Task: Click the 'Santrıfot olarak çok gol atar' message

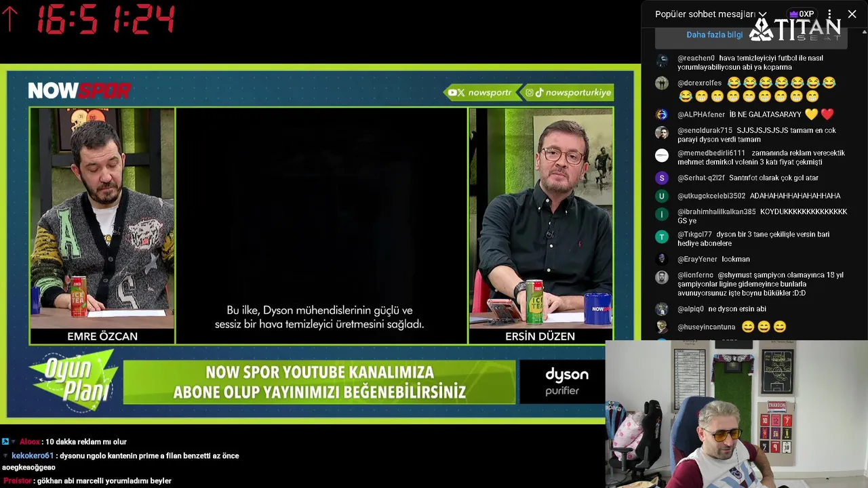Action: coord(774,178)
